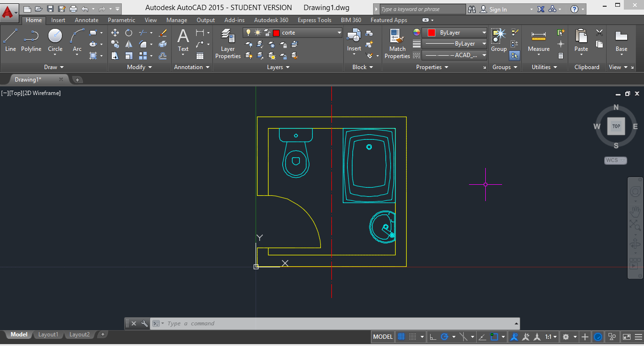Click the Insert block button

(354, 40)
